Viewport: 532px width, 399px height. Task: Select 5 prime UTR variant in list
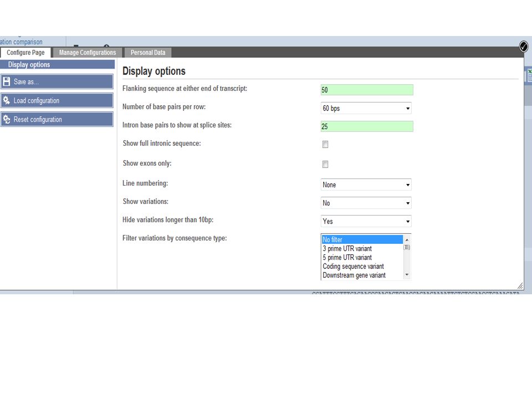(362, 258)
